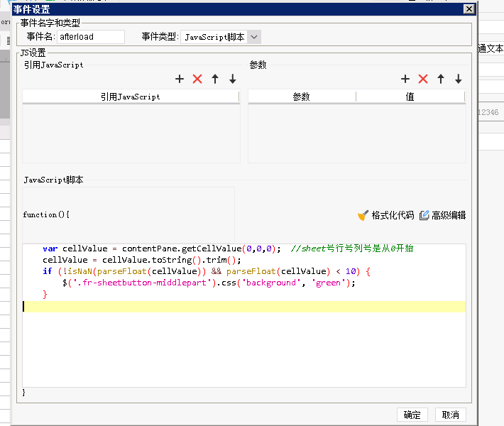Viewport: 504px width, 426px height.
Task: Add a new parameter row
Action: [405, 79]
